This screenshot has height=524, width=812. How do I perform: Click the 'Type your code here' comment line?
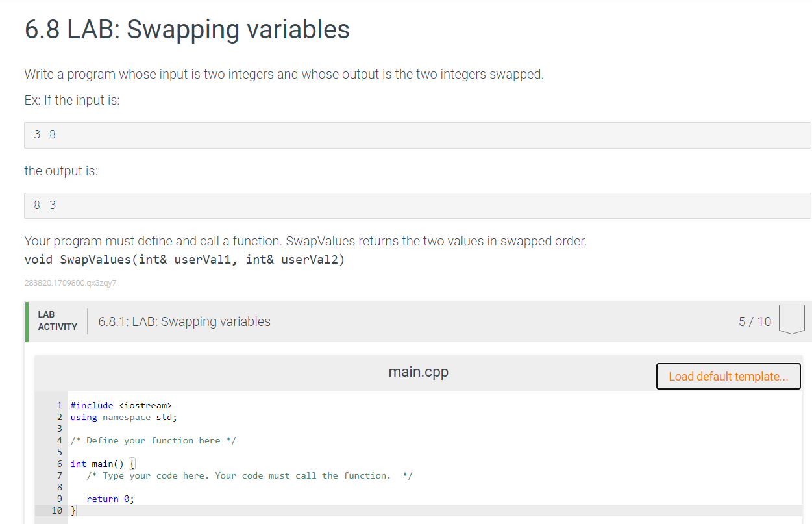(249, 475)
